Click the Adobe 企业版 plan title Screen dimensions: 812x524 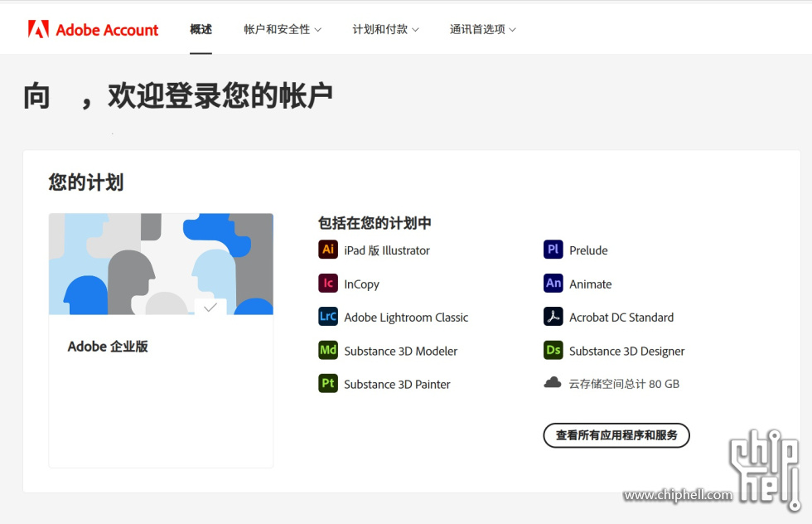pyautogui.click(x=108, y=347)
